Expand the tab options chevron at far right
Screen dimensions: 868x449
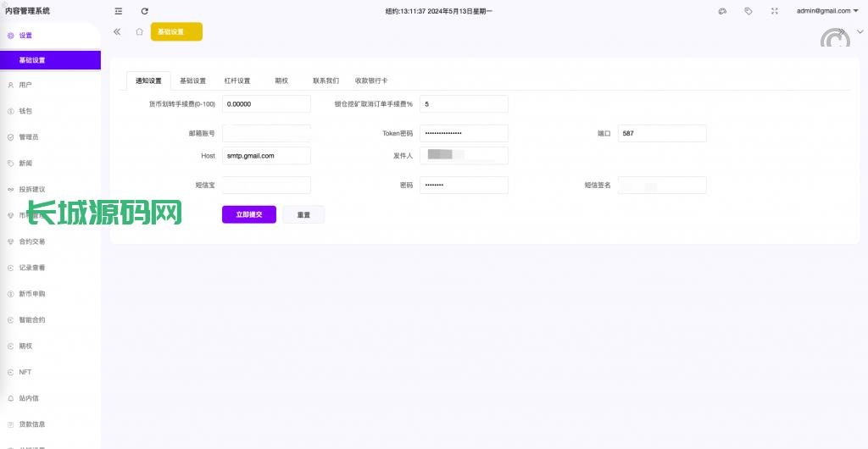click(x=860, y=31)
